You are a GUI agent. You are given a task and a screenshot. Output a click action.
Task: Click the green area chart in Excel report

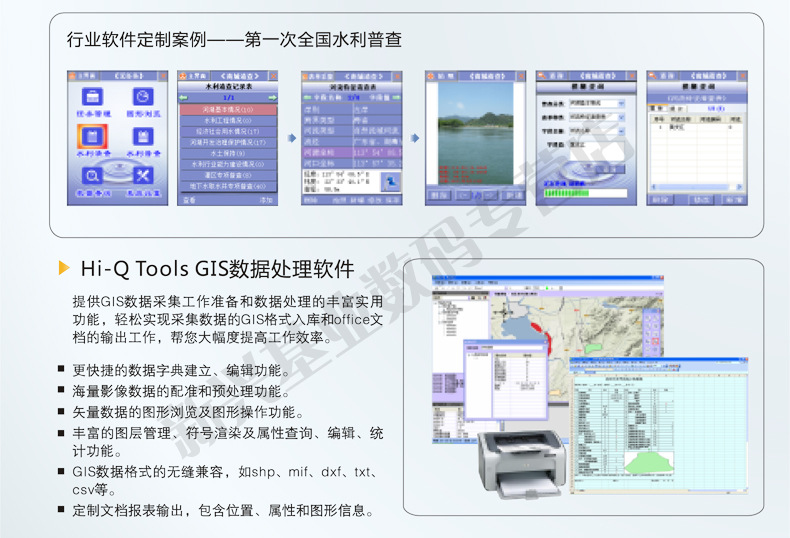pyautogui.click(x=648, y=462)
